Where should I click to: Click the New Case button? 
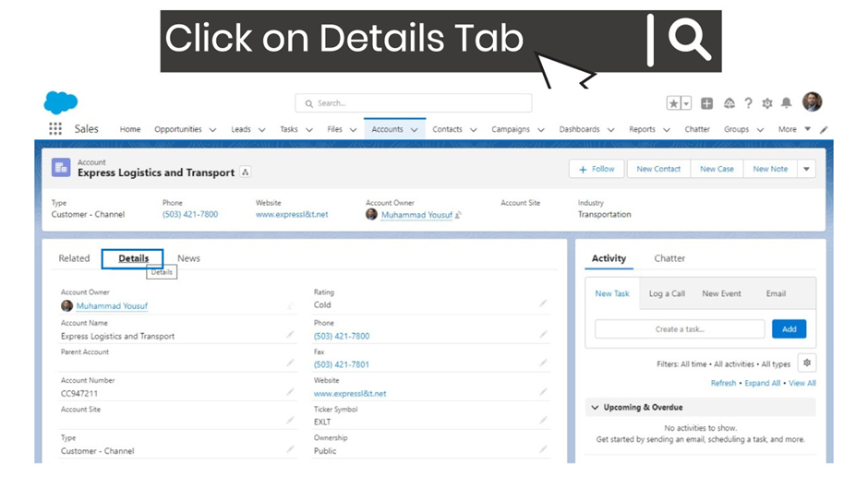(x=717, y=169)
